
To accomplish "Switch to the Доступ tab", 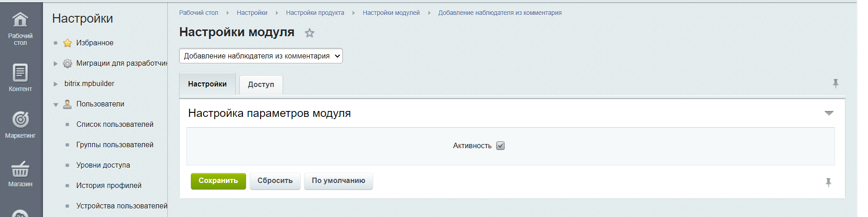I will [x=261, y=85].
